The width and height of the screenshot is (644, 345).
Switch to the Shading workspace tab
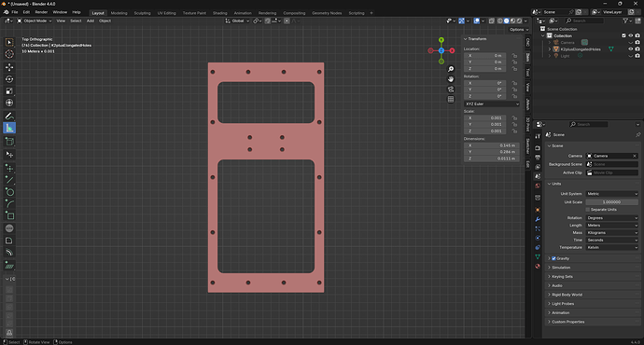point(219,13)
